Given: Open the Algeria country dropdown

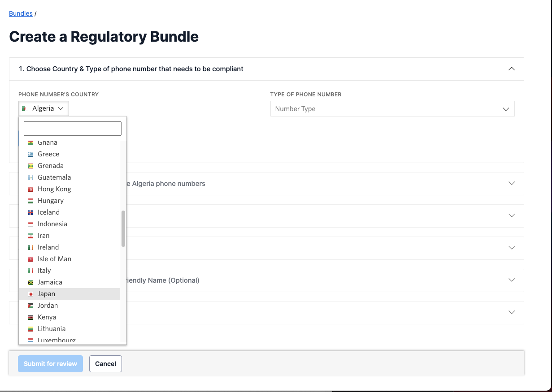Looking at the screenshot, I should coord(43,108).
